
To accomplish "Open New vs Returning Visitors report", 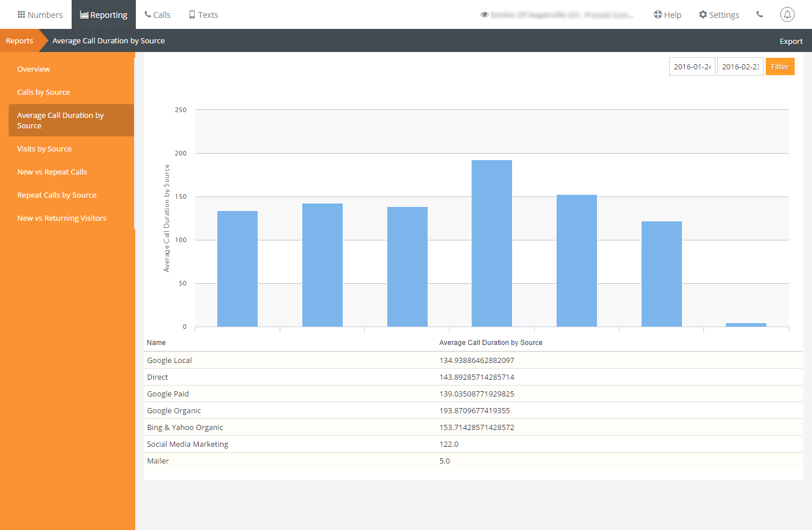I will coord(62,218).
